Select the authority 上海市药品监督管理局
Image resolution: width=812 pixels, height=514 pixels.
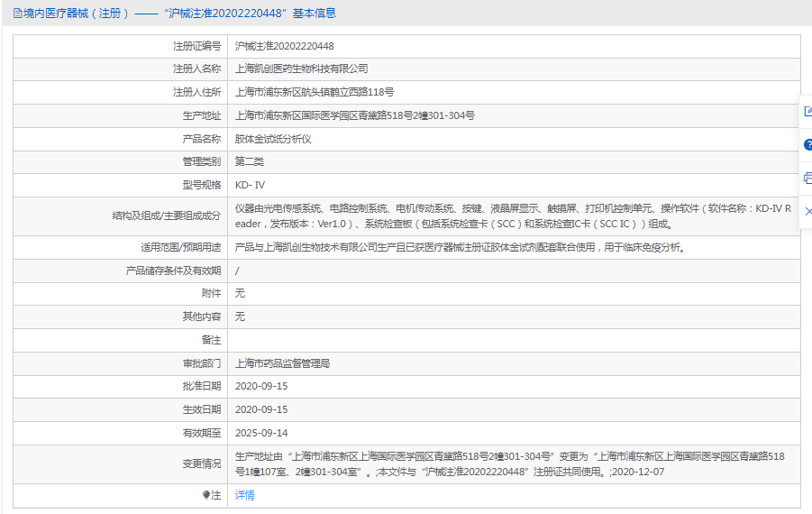tap(282, 363)
